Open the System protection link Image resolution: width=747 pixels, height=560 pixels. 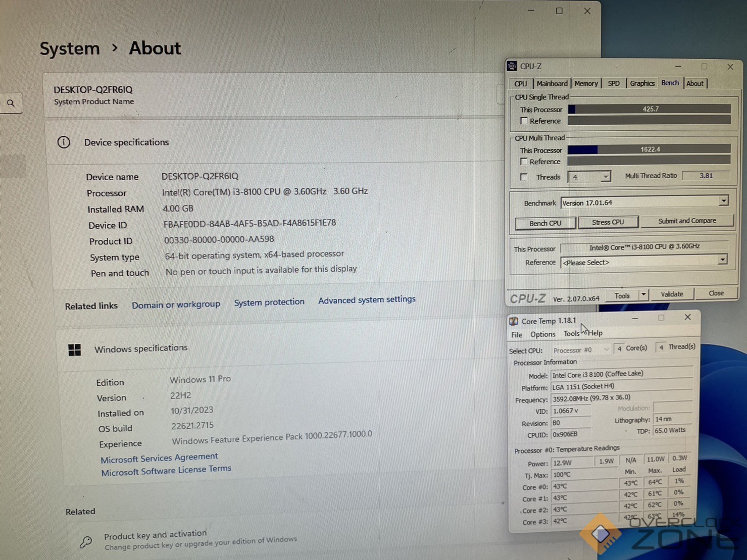point(269,302)
